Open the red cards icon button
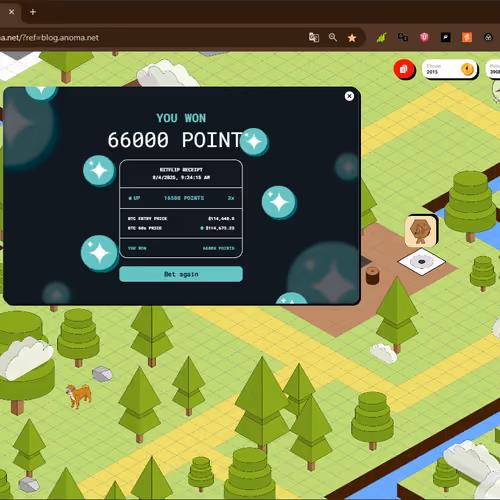500x500 pixels. click(404, 69)
